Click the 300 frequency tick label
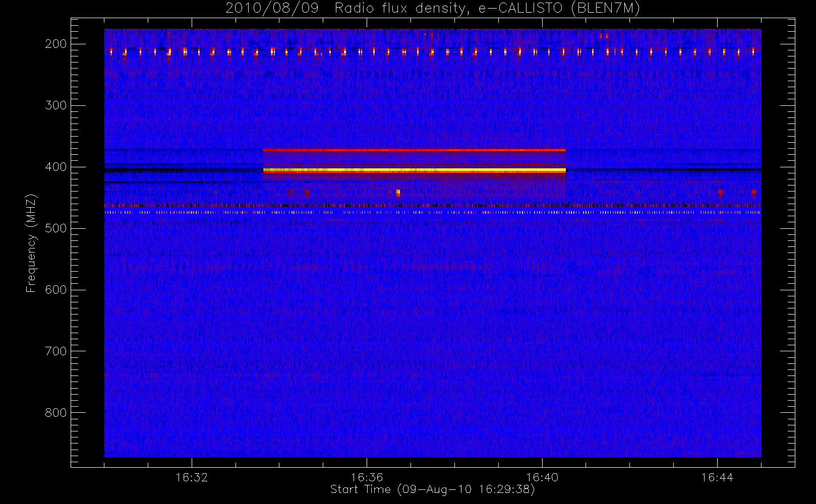 pyautogui.click(x=56, y=105)
